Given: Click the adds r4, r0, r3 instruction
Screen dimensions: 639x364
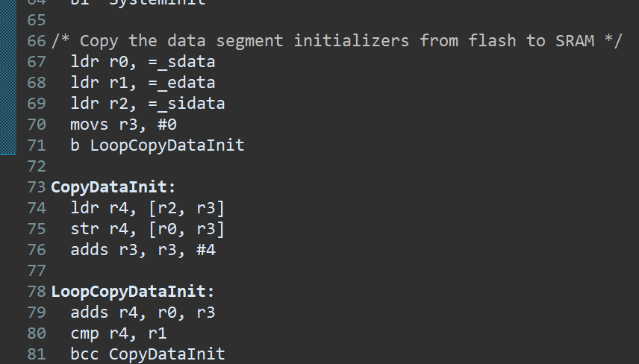Looking at the screenshot, I should [143, 313].
